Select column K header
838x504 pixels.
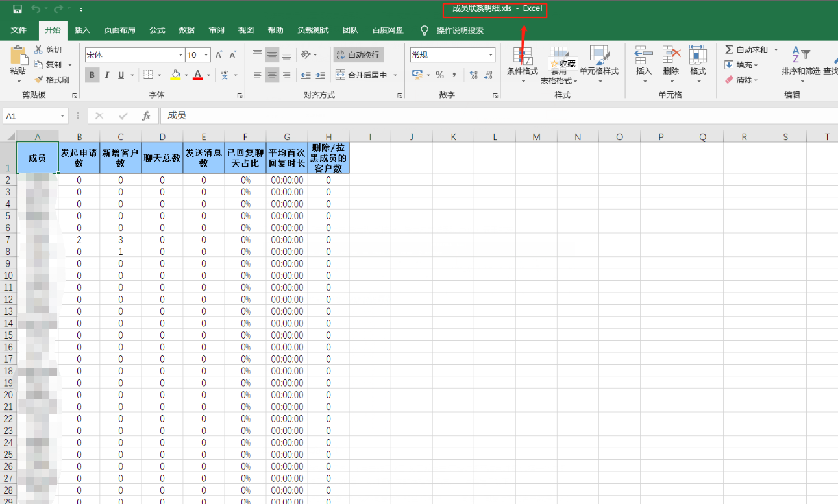pos(453,137)
